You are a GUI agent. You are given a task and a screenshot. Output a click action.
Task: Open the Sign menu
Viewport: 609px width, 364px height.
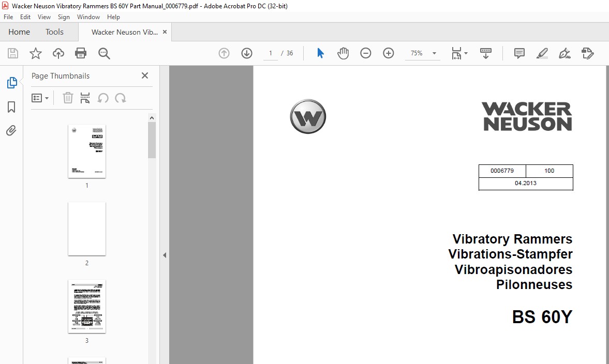pos(64,17)
